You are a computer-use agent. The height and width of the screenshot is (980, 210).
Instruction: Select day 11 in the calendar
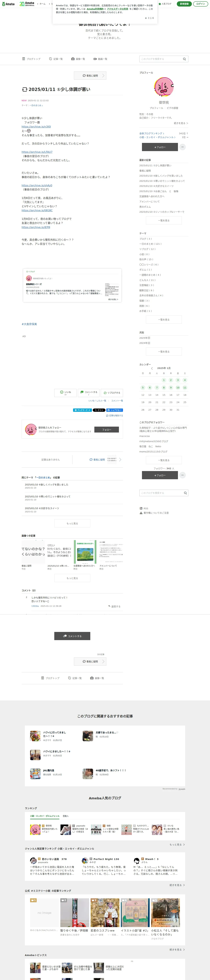click(185, 388)
